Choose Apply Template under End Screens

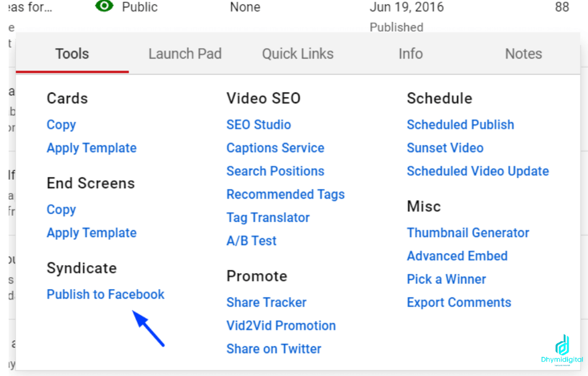(91, 233)
